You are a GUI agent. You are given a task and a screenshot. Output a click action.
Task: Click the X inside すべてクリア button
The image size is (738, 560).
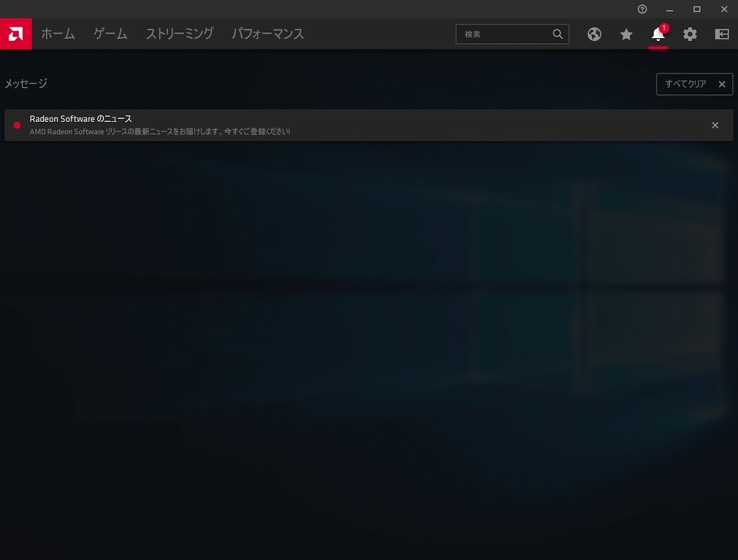coord(721,84)
